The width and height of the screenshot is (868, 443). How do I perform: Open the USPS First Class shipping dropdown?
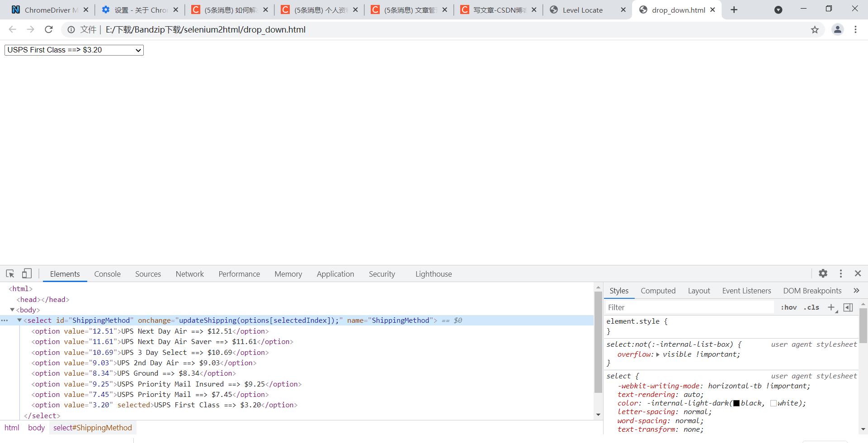click(74, 50)
